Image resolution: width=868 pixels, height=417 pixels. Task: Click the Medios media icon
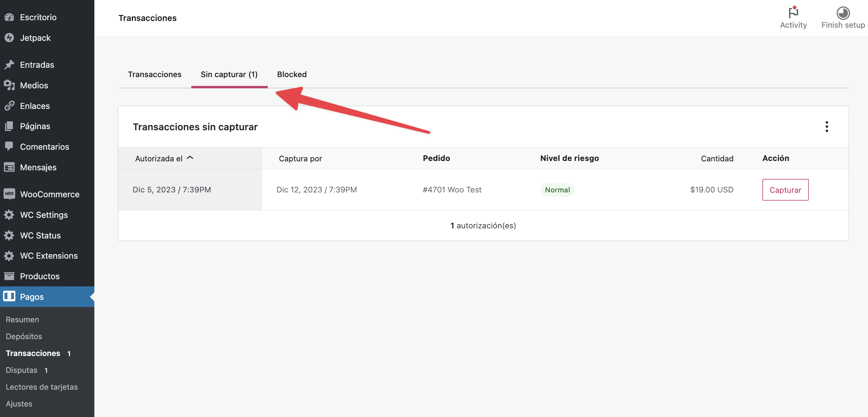(x=9, y=85)
